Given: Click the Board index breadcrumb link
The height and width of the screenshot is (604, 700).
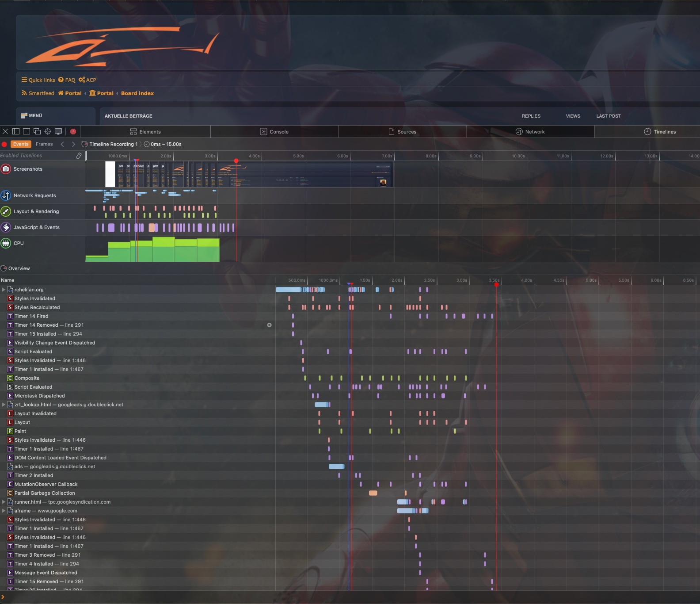Looking at the screenshot, I should [137, 93].
